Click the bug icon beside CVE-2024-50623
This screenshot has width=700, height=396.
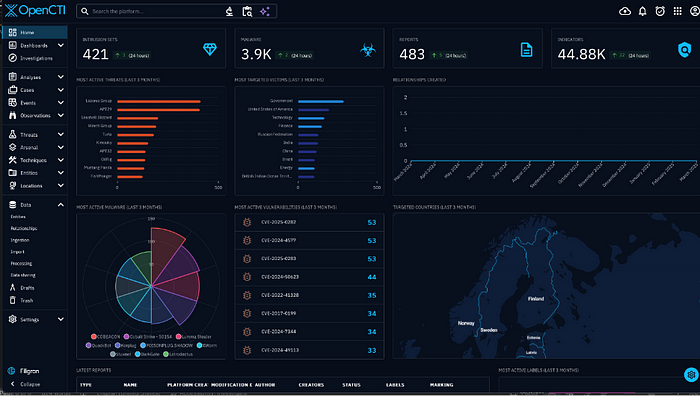(x=247, y=277)
